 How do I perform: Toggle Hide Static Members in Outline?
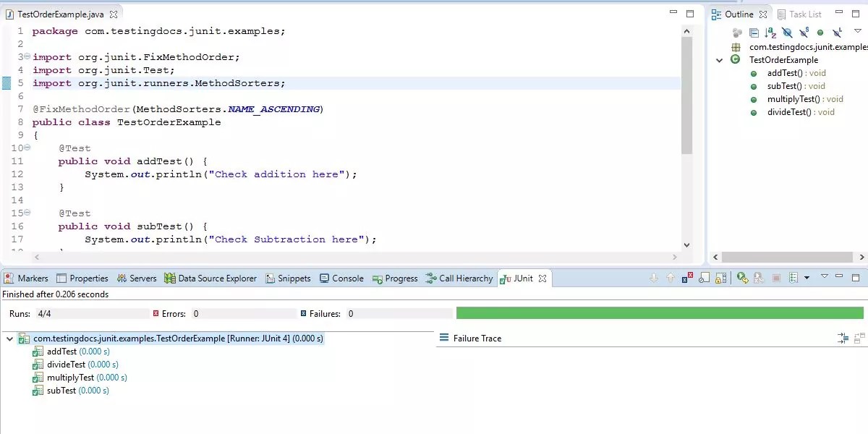[x=804, y=33]
